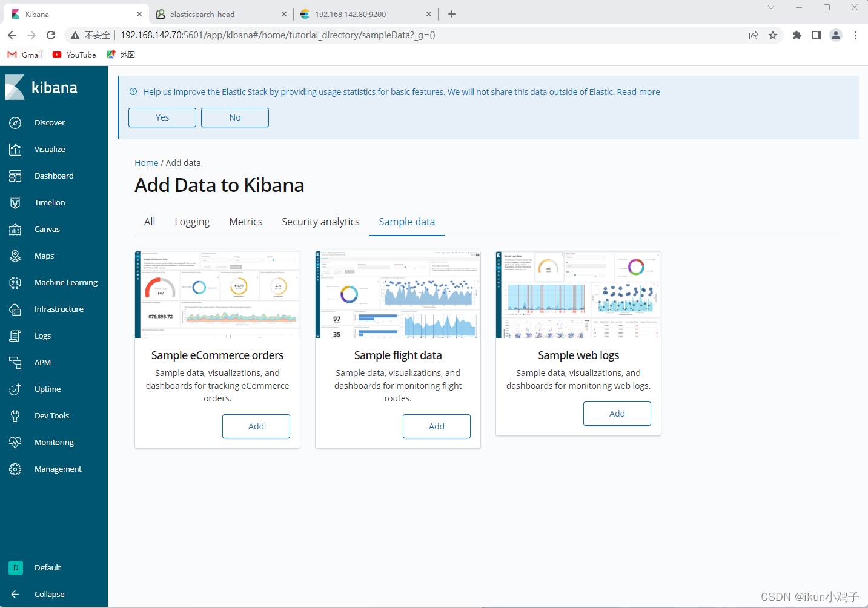868x608 pixels.
Task: Click the browser forward arrow
Action: 31,35
